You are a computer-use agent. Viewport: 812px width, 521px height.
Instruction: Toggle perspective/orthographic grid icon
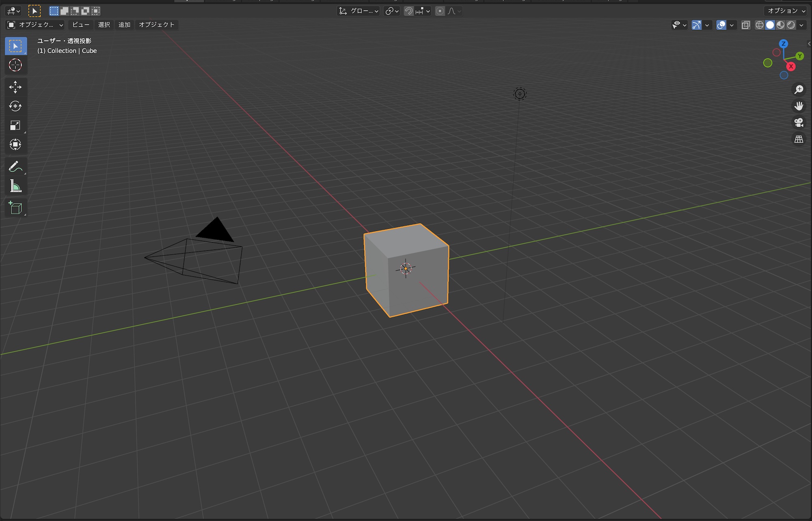pos(799,139)
